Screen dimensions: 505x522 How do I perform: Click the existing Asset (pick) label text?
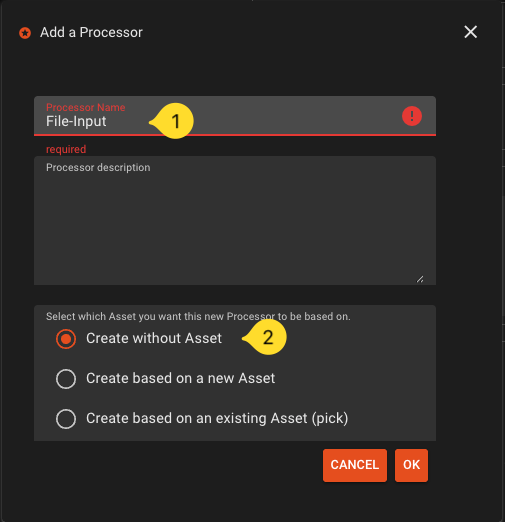coord(217,418)
